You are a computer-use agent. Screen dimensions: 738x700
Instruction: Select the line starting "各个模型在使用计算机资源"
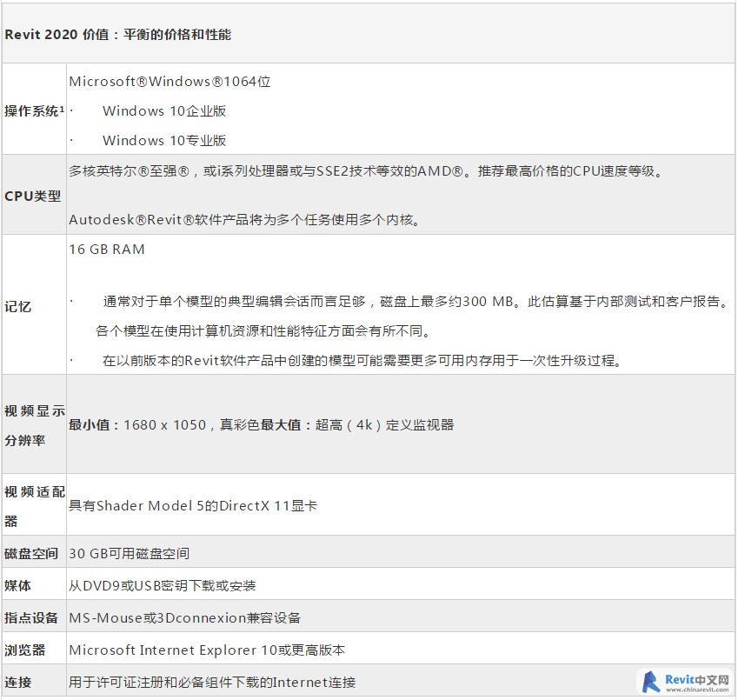pyautogui.click(x=263, y=331)
